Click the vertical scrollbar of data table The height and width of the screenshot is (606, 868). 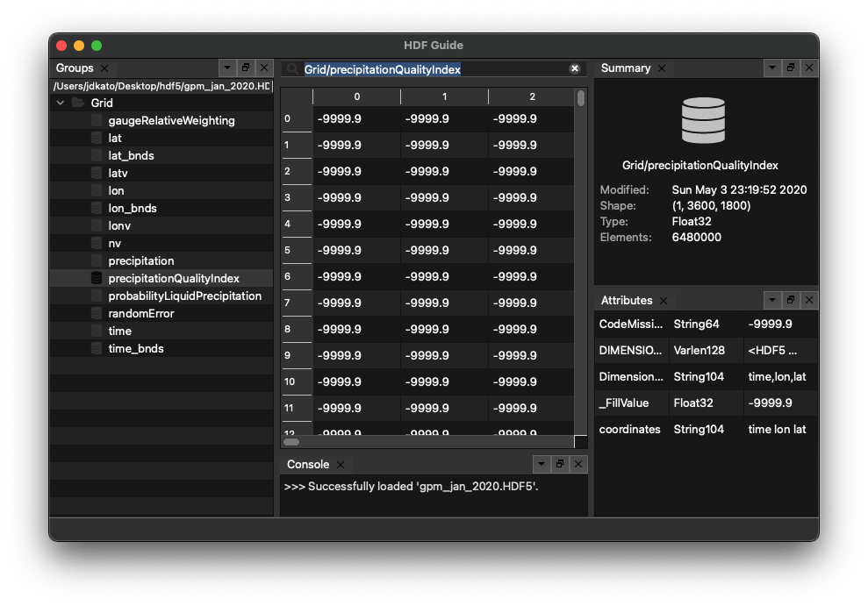coord(580,263)
